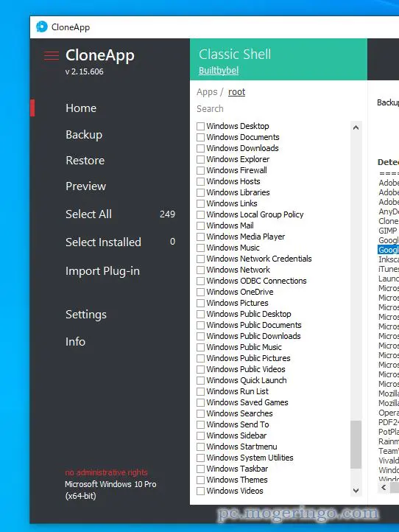Tick the Windows Themes checkbox

(x=201, y=480)
